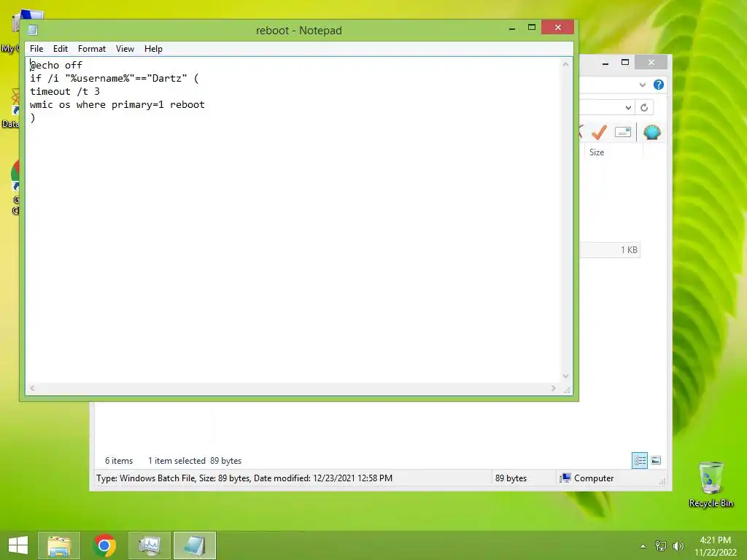Screen dimensions: 747x560
Task: Click the Notepad horizontal scrollbar right arrow
Action: pos(553,388)
